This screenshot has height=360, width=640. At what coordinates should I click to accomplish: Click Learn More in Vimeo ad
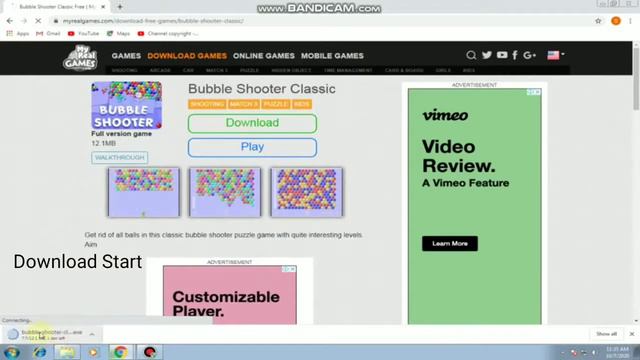click(450, 244)
